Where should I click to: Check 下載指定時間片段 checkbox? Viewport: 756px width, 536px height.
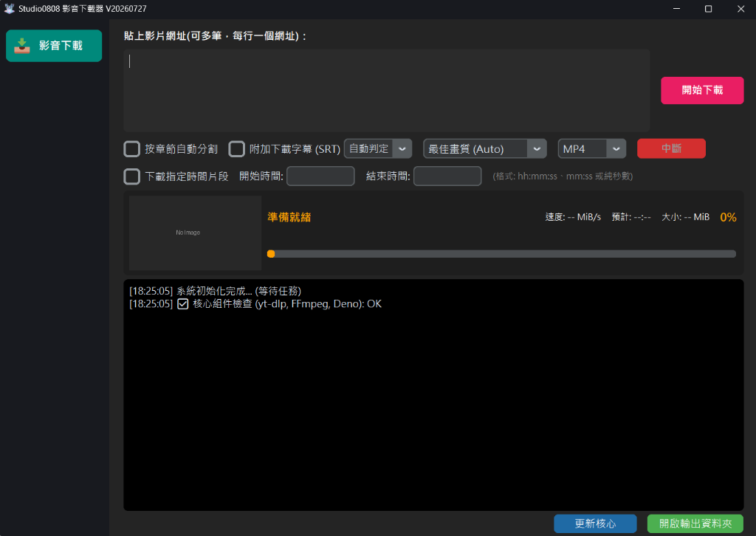132,176
